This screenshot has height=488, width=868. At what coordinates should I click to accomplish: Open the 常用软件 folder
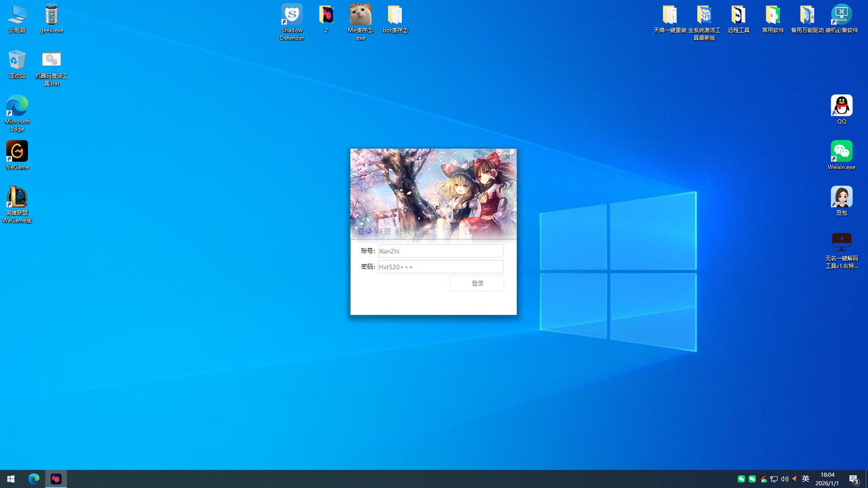773,19
